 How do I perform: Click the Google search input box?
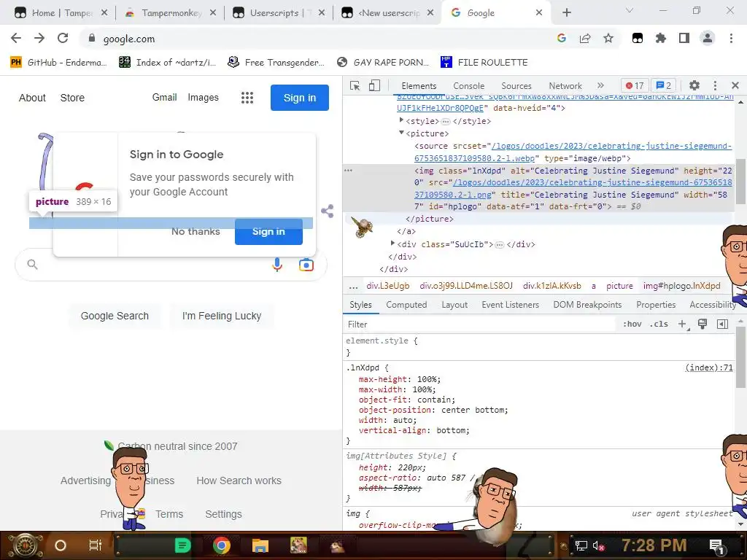tap(171, 264)
